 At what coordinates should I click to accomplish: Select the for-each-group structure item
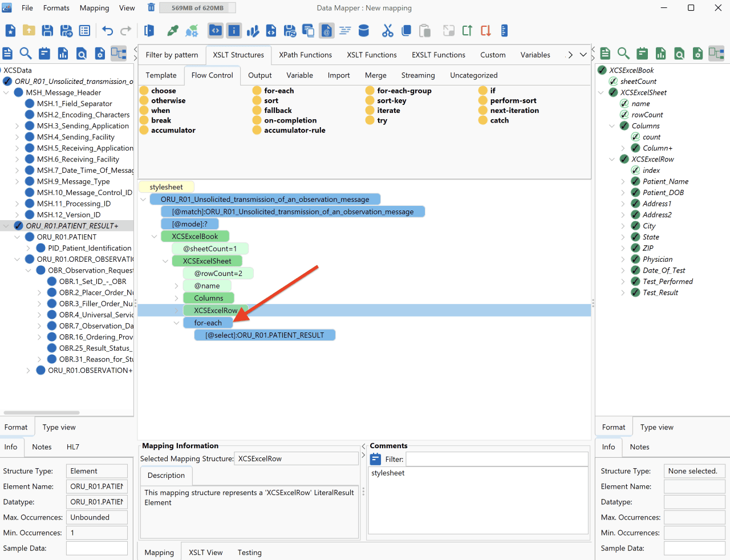pyautogui.click(x=404, y=91)
